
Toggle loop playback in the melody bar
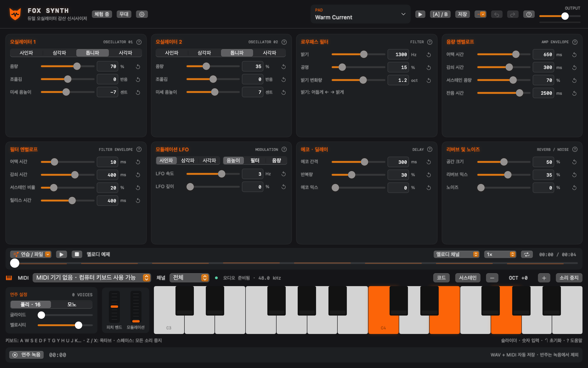(526, 254)
